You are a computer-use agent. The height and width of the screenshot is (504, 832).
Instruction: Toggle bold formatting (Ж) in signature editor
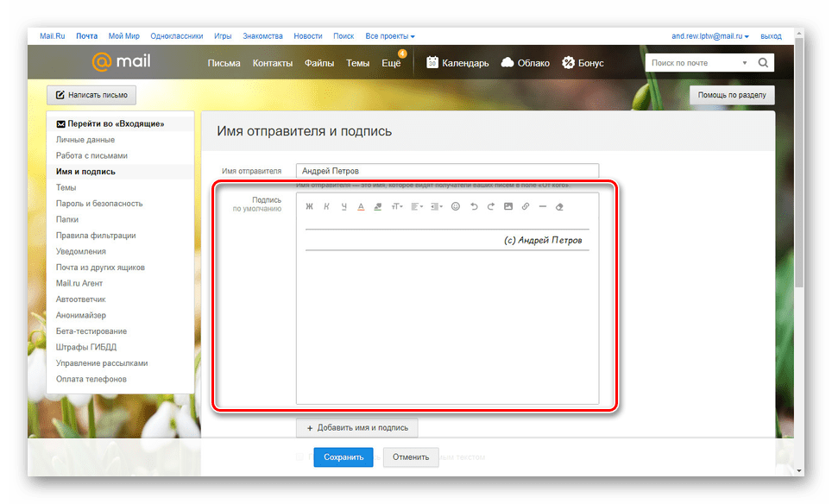[x=310, y=206]
